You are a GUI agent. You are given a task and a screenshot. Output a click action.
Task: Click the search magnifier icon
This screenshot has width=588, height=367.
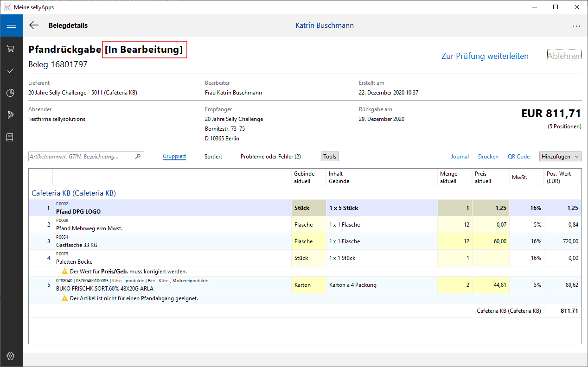point(138,157)
